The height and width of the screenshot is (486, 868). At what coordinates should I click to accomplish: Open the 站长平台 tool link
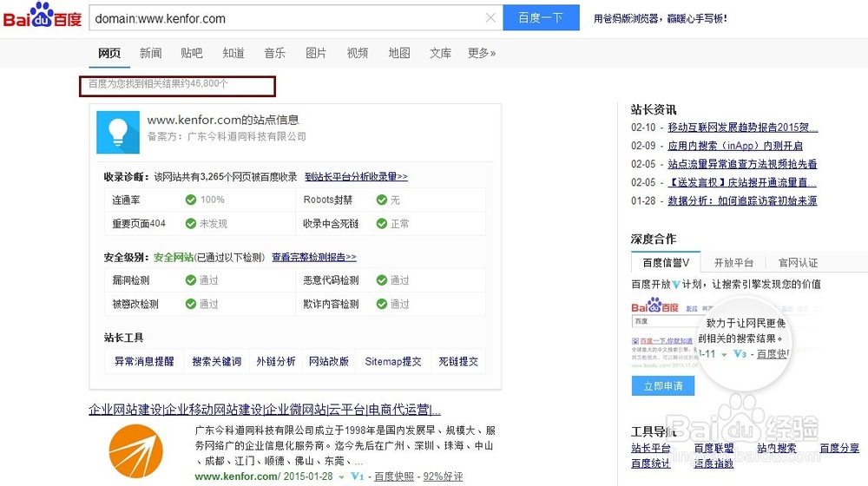651,448
